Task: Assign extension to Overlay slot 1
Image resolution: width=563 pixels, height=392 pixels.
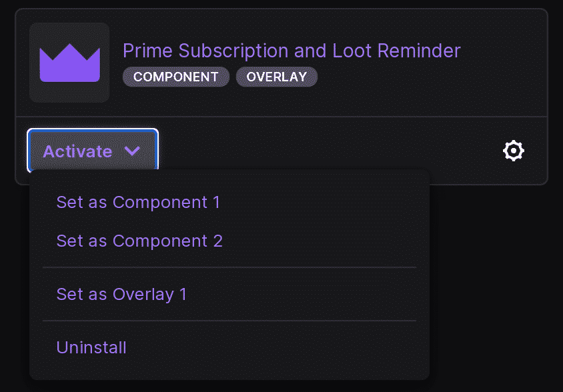Action: point(121,294)
